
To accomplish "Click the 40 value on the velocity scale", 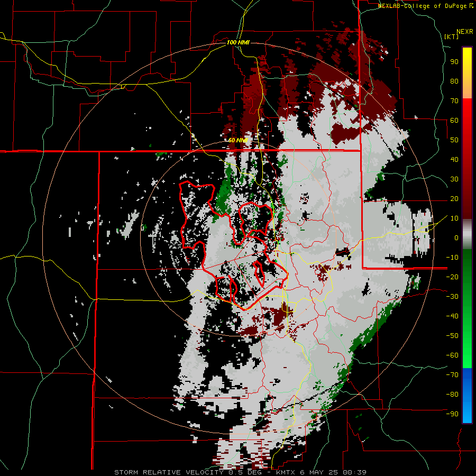I will (454, 159).
